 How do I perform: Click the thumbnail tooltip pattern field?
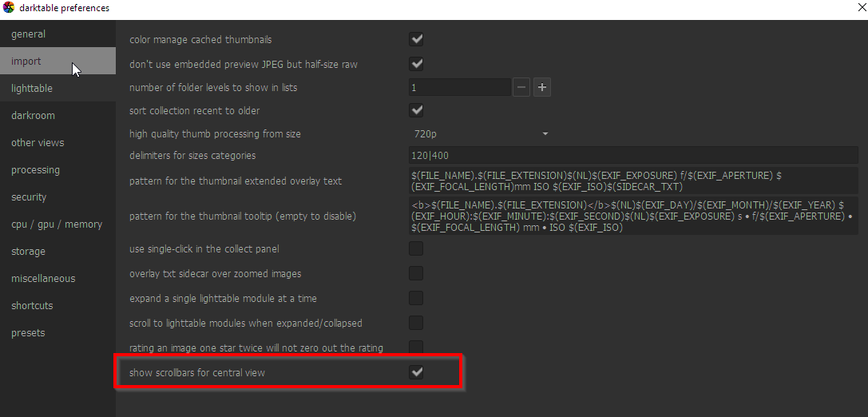pos(633,216)
